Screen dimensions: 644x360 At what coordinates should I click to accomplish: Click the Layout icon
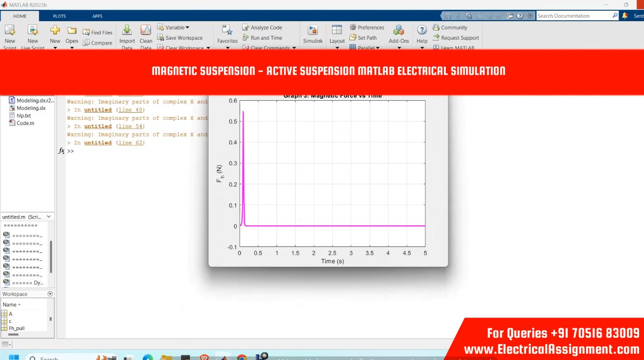pos(337,30)
